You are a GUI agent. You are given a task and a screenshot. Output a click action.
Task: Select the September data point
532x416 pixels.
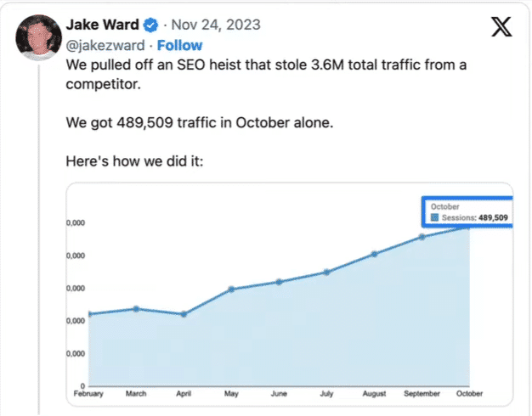tap(422, 236)
